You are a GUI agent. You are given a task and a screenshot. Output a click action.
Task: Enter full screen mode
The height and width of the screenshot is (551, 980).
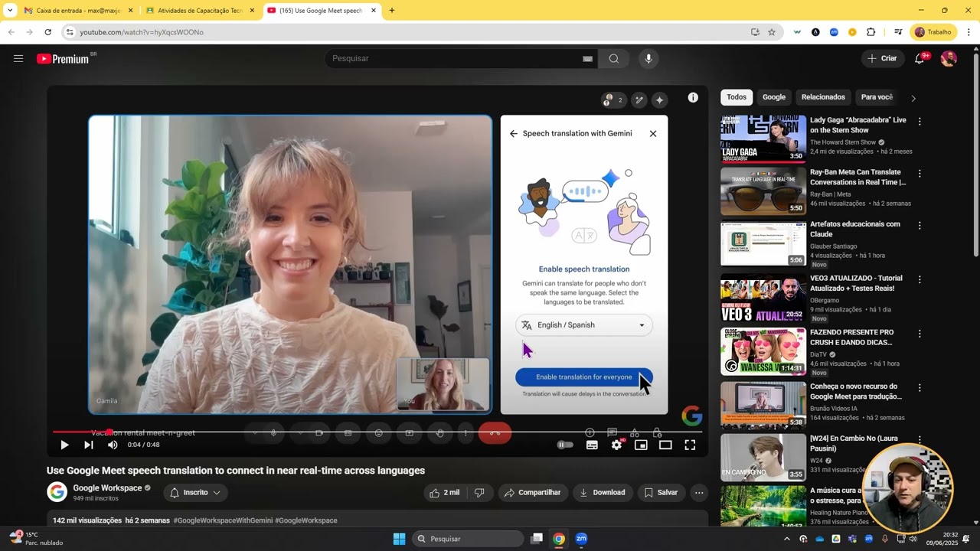point(690,445)
